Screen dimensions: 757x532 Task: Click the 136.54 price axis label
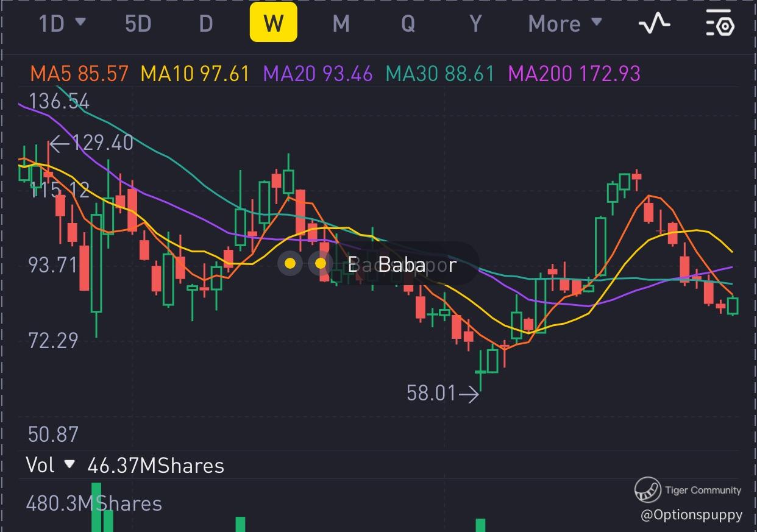[59, 101]
